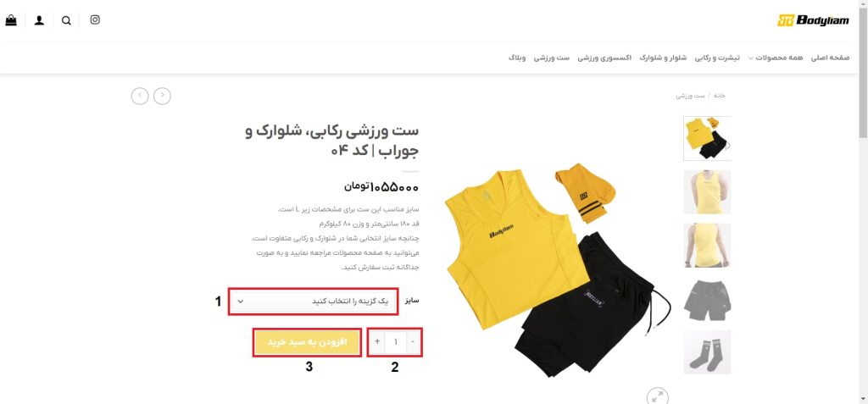Viewport: 868px width, 404px height.
Task: Open تیشرت و رکابی menu item
Action: click(717, 58)
